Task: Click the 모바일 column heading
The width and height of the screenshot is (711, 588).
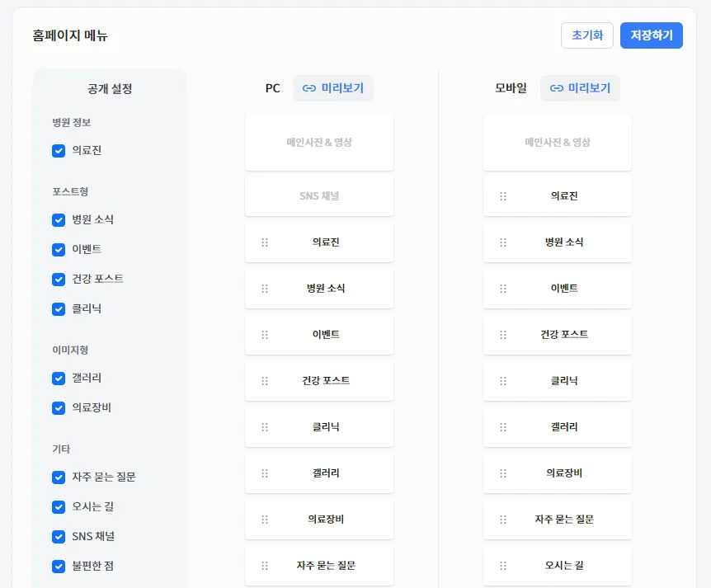Action: tap(511, 88)
